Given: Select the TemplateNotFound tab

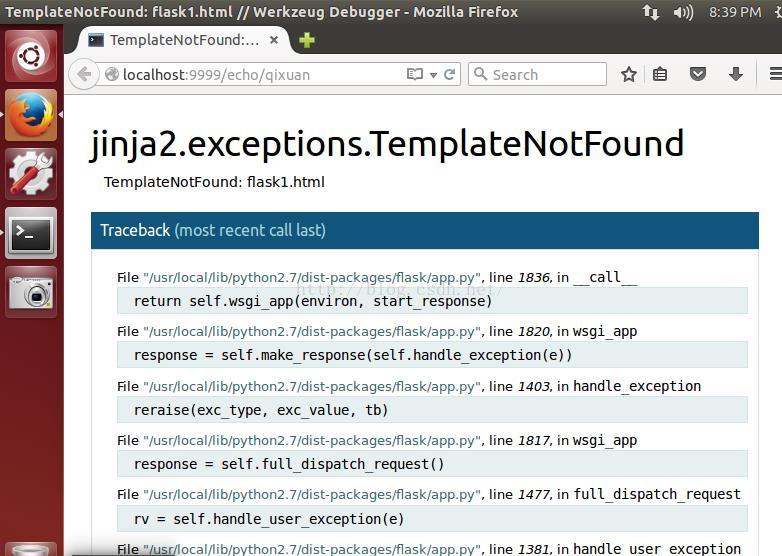Looking at the screenshot, I should pyautogui.click(x=180, y=40).
